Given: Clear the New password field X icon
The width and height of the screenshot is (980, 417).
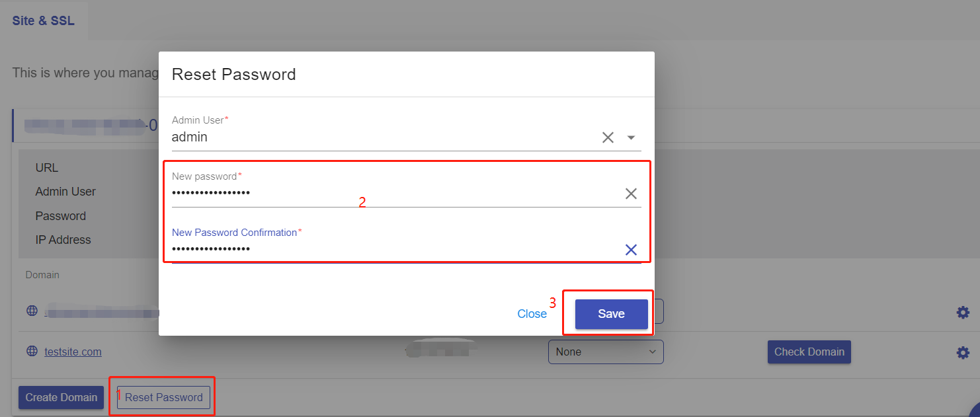Looking at the screenshot, I should point(631,194).
